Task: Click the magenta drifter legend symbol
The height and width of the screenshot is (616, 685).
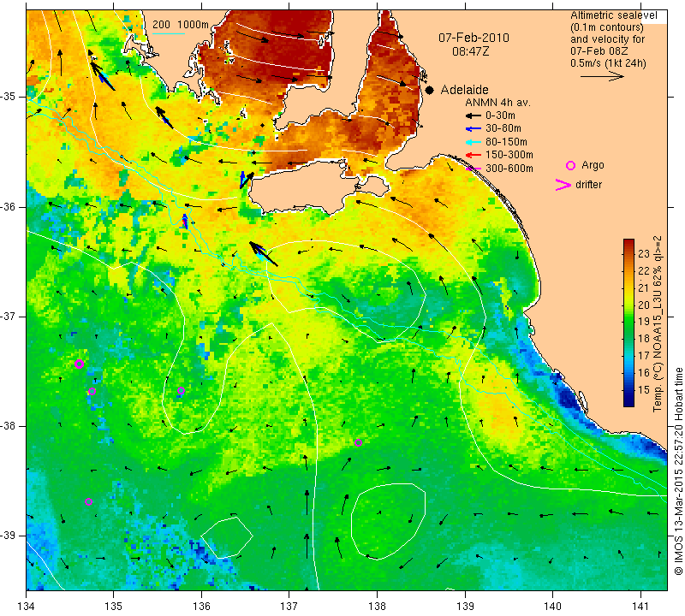Action: coord(563,185)
